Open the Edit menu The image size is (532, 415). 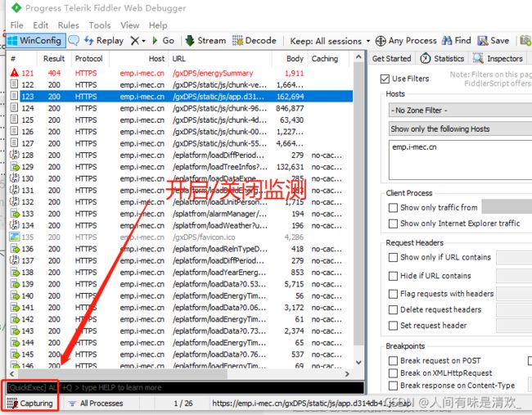click(40, 25)
